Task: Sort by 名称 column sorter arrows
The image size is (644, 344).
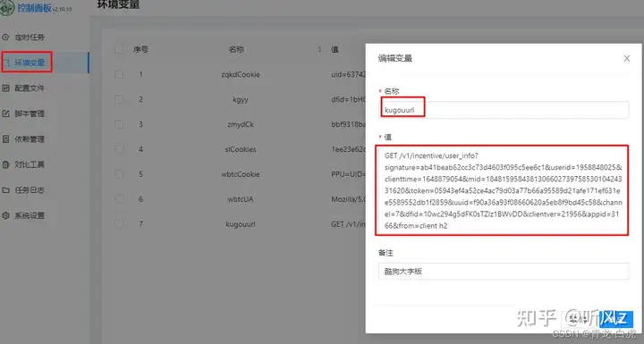Action: tap(319, 49)
